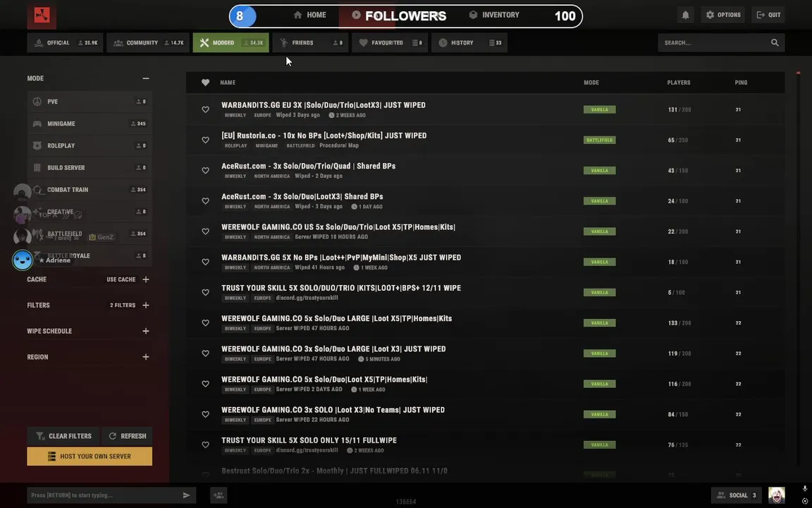Image resolution: width=812 pixels, height=508 pixels.
Task: Toggle the Minigame mode filter
Action: pyautogui.click(x=90, y=124)
